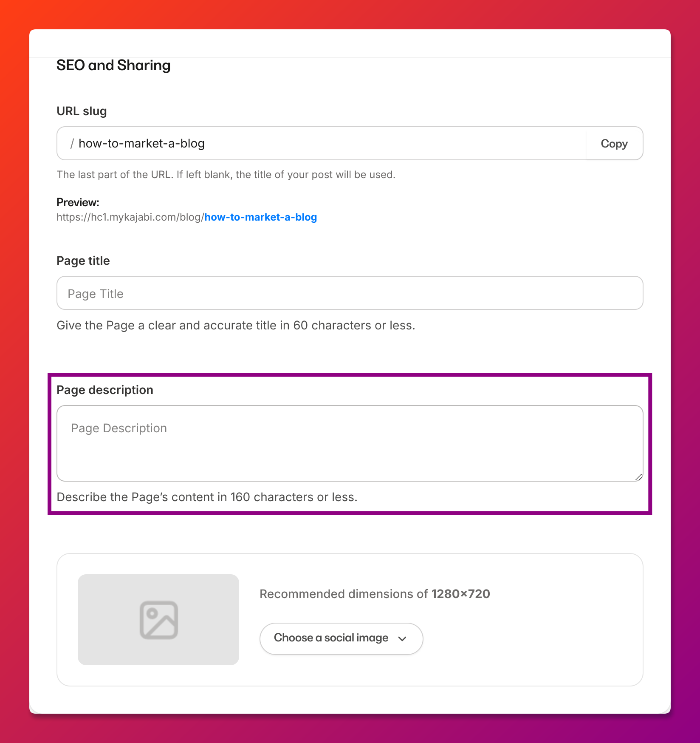Viewport: 700px width, 743px height.
Task: Open the how-to-market-a-blog preview link
Action: (261, 217)
